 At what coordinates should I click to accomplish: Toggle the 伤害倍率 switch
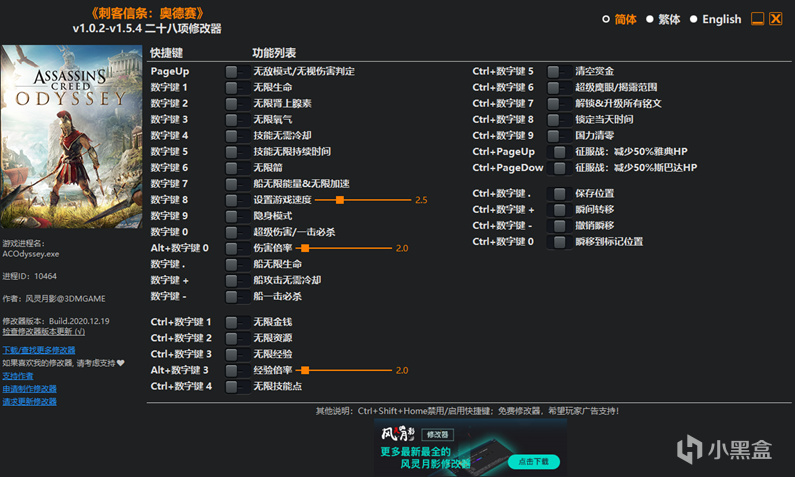tap(237, 248)
